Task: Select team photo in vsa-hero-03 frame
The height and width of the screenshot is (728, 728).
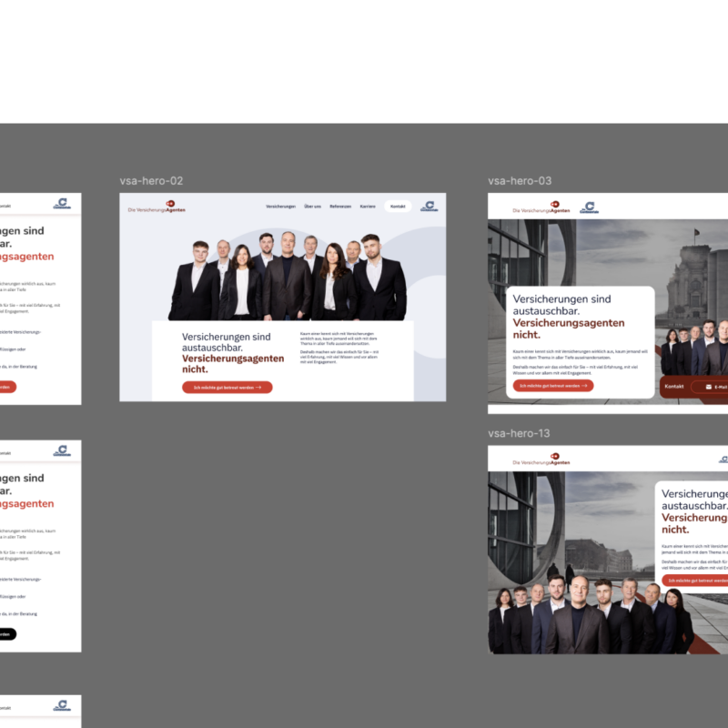Action: tap(694, 348)
